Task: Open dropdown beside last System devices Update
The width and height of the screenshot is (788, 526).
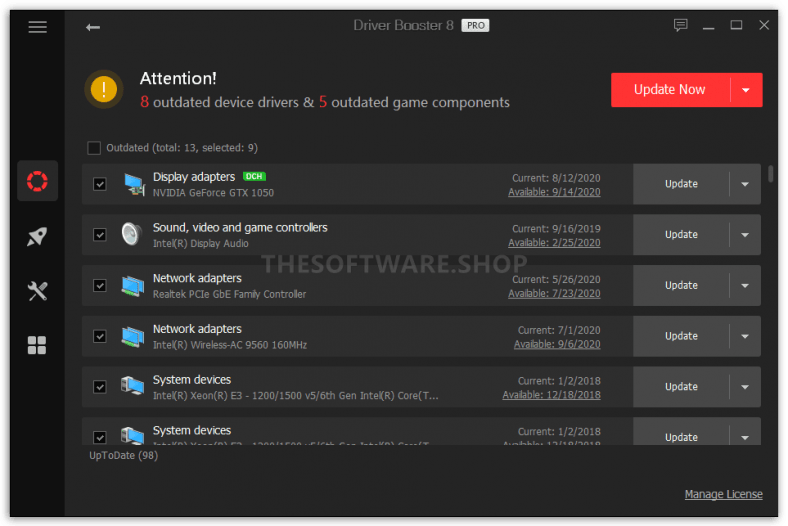Action: [745, 437]
